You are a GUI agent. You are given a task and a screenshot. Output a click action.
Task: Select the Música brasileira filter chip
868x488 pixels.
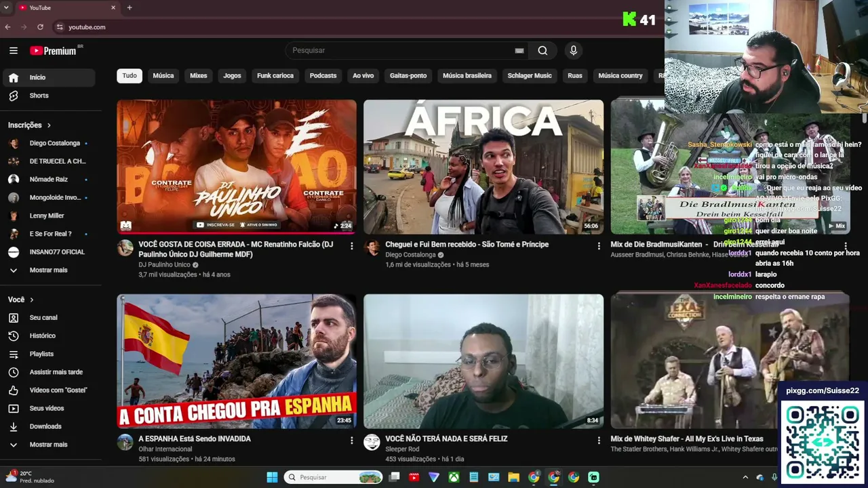(x=467, y=76)
